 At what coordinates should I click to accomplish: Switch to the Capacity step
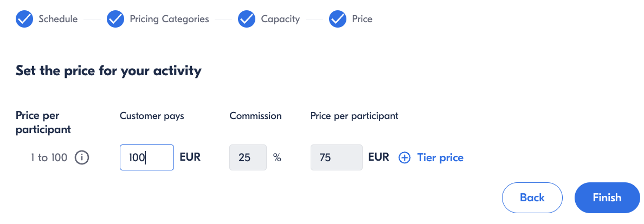pyautogui.click(x=280, y=19)
